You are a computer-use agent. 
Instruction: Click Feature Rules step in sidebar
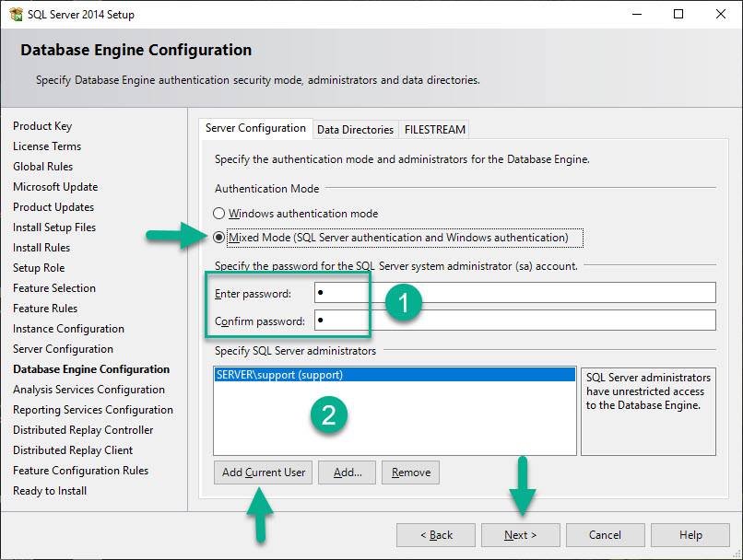point(45,309)
